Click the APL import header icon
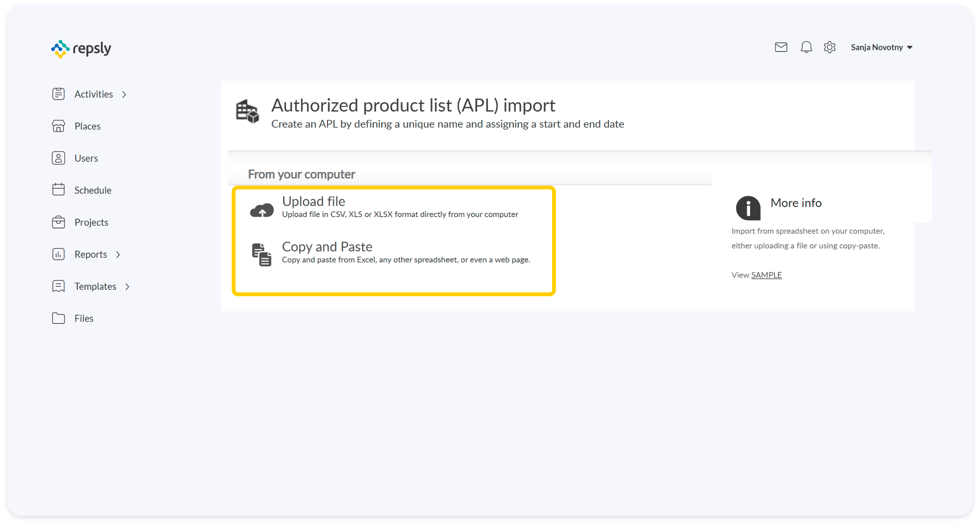The height and width of the screenshot is (525, 980). tap(247, 111)
